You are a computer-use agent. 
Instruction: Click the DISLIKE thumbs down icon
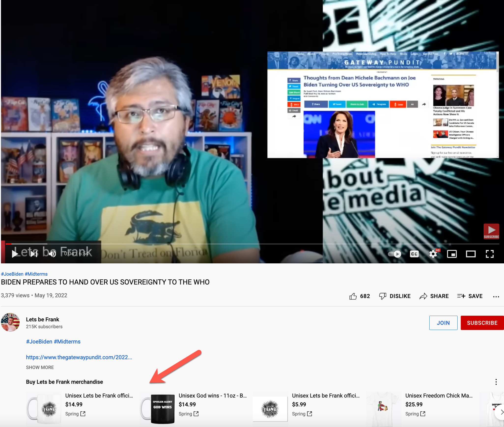coord(382,296)
